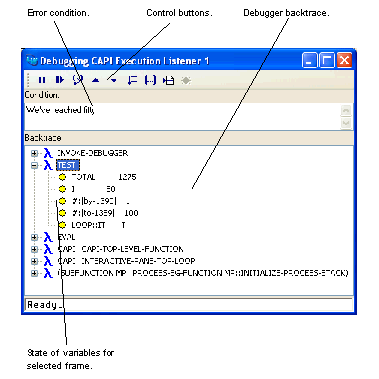Click the Print Bindings toolbar icon

click(132, 80)
